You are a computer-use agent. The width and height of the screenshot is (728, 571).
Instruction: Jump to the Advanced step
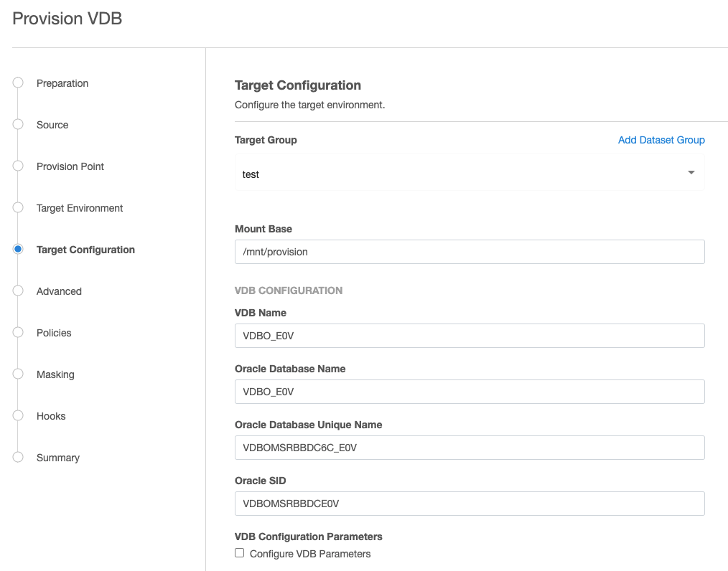[59, 291]
